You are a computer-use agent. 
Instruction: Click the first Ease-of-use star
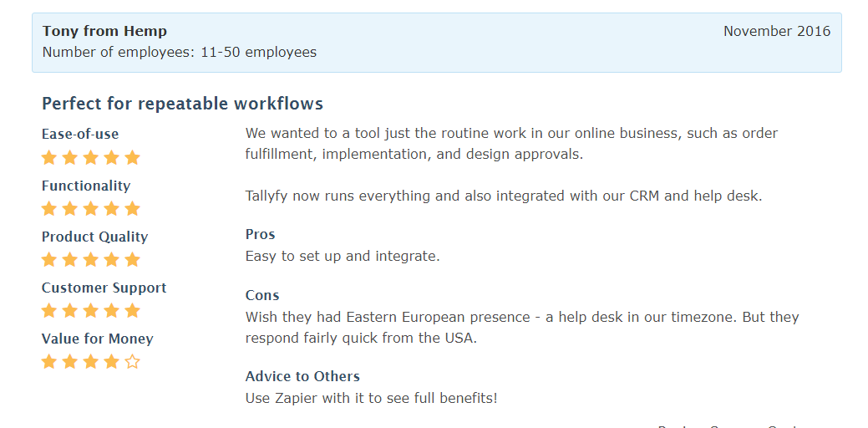tap(49, 158)
